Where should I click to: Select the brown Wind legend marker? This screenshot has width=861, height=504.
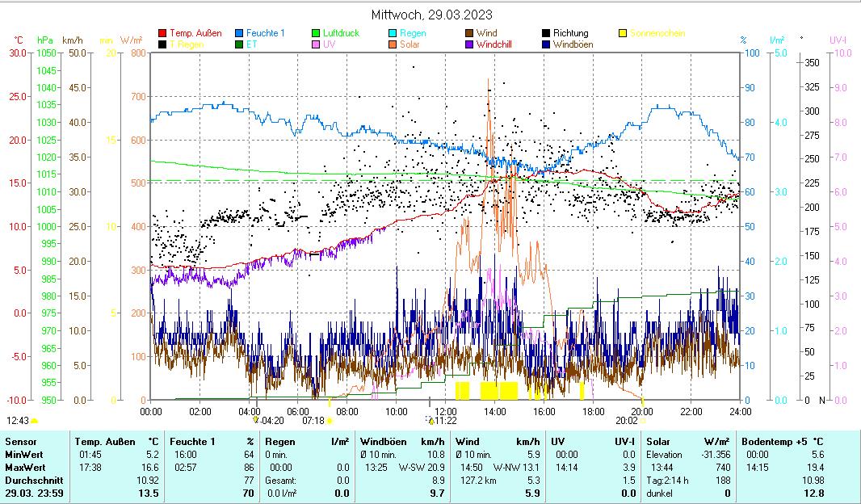click(470, 34)
